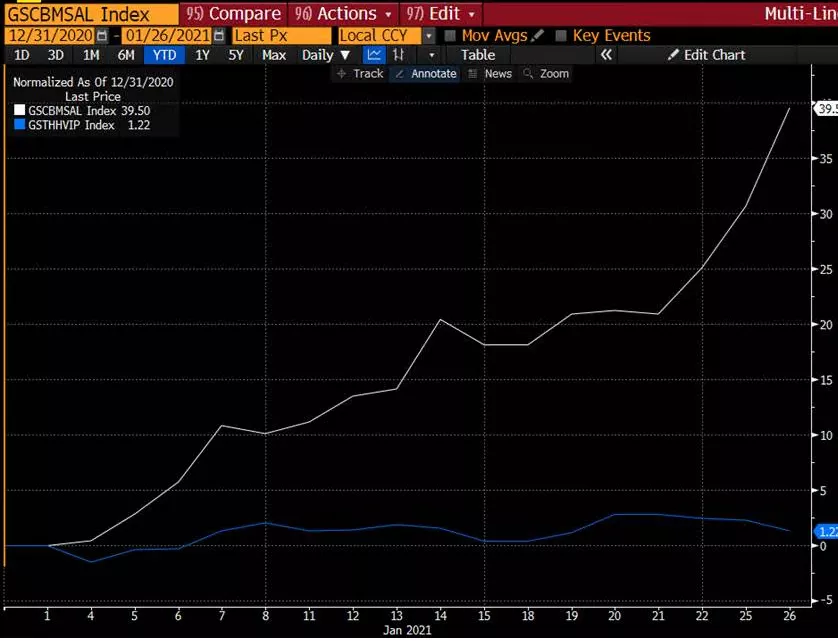The height and width of the screenshot is (641, 838).
Task: Click the blue GSTHHVIP Index legend swatch
Action: pos(20,125)
